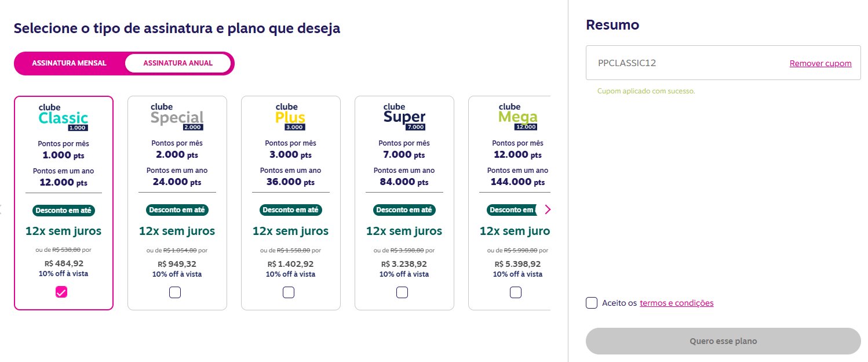Viewport: 868px width, 362px height.
Task: Accept the termos e condições checkbox
Action: 592,303
